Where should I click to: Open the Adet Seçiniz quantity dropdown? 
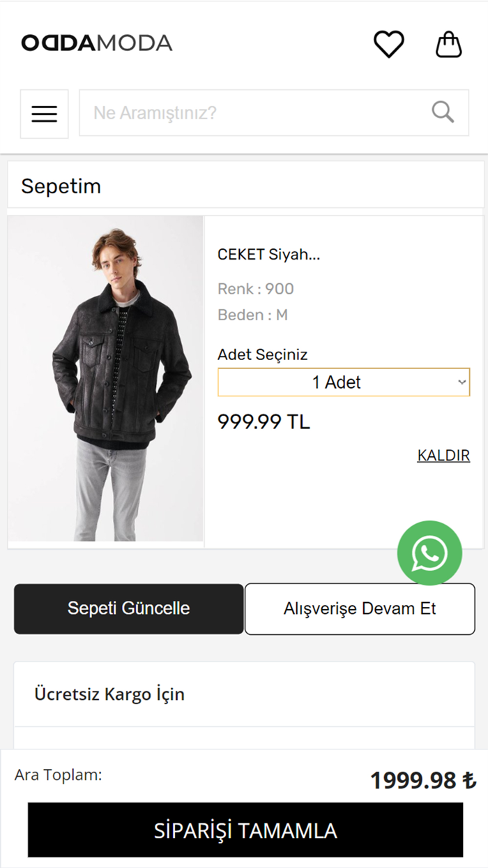click(344, 382)
